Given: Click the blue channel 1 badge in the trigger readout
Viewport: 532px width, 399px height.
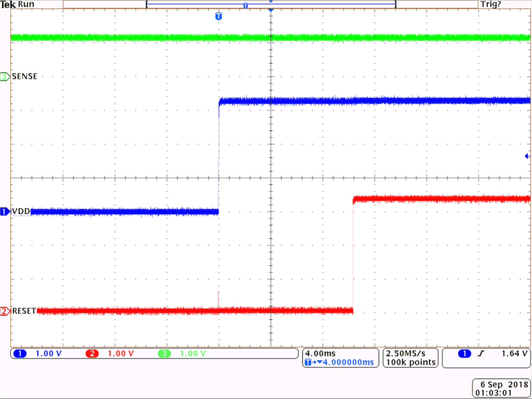Looking at the screenshot, I should click(465, 353).
